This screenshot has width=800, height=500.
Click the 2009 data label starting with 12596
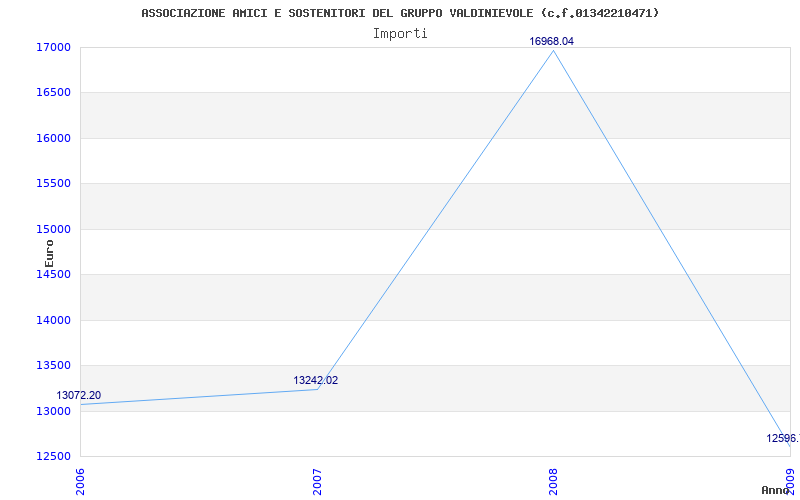[783, 438]
